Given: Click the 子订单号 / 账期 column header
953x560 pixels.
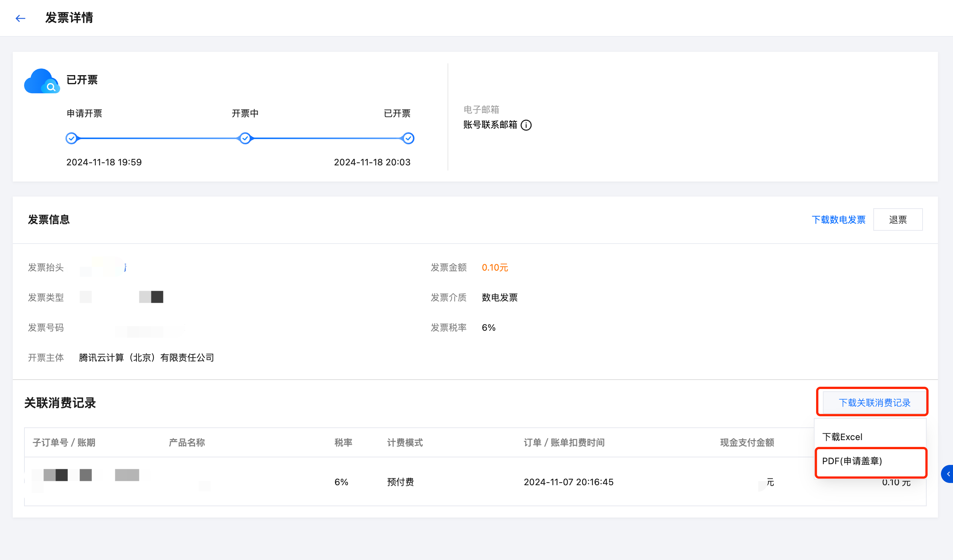Looking at the screenshot, I should [64, 442].
